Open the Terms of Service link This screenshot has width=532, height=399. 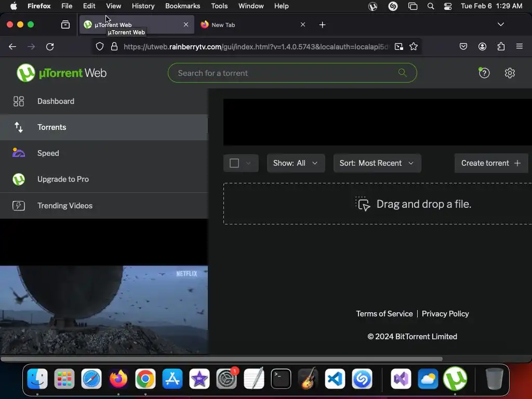pos(384,314)
